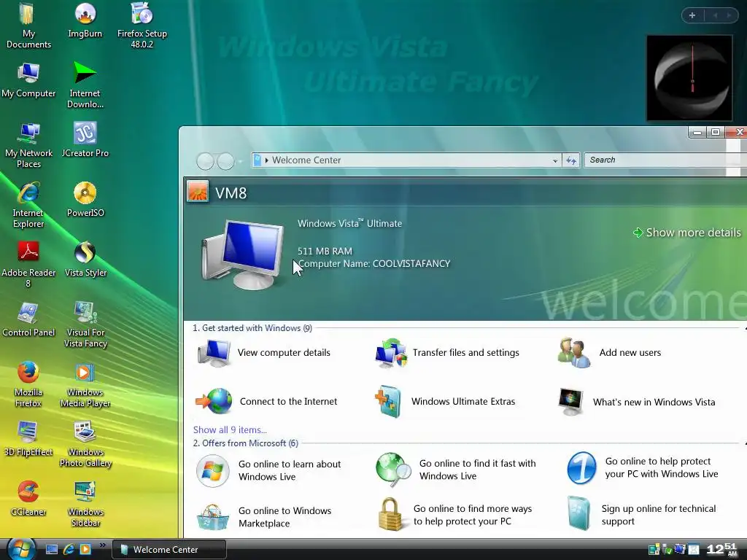Select the Firefox Setup 48.0.2 installer icon
The width and height of the screenshot is (747, 560).
pyautogui.click(x=142, y=26)
